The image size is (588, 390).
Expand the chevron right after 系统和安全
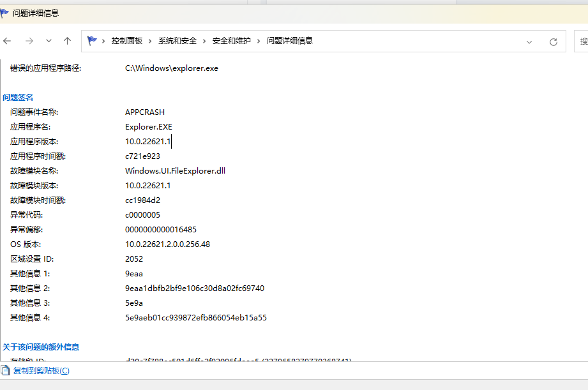(204, 41)
